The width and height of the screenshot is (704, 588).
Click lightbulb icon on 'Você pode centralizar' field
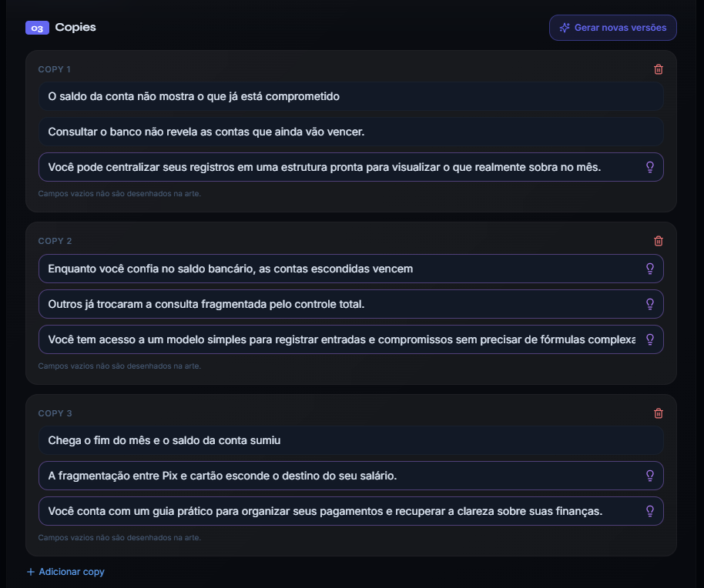(649, 167)
